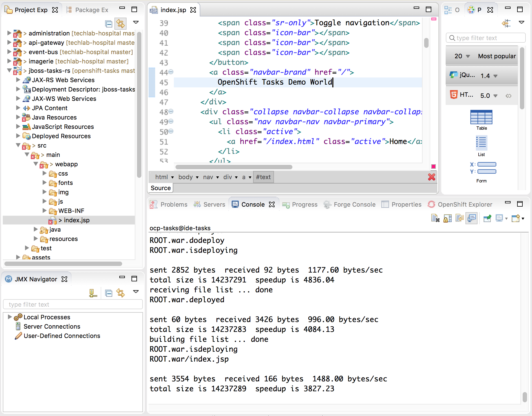Collapse the webapp folder in the tree
The width and height of the screenshot is (532, 416).
coord(36,164)
